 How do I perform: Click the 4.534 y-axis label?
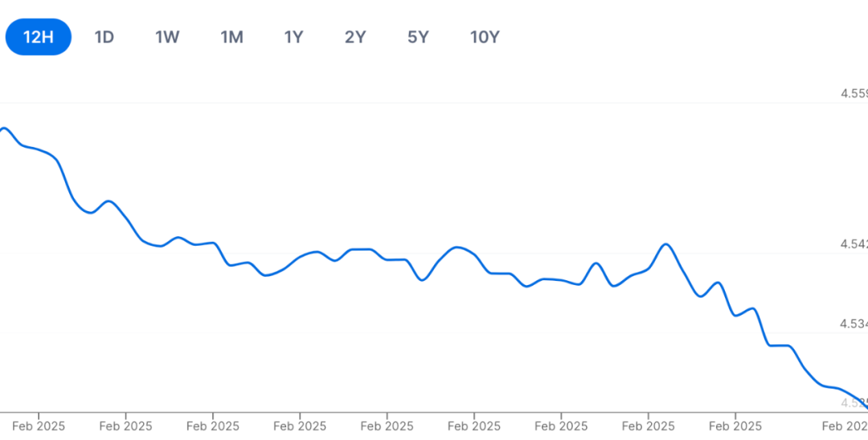pyautogui.click(x=854, y=324)
